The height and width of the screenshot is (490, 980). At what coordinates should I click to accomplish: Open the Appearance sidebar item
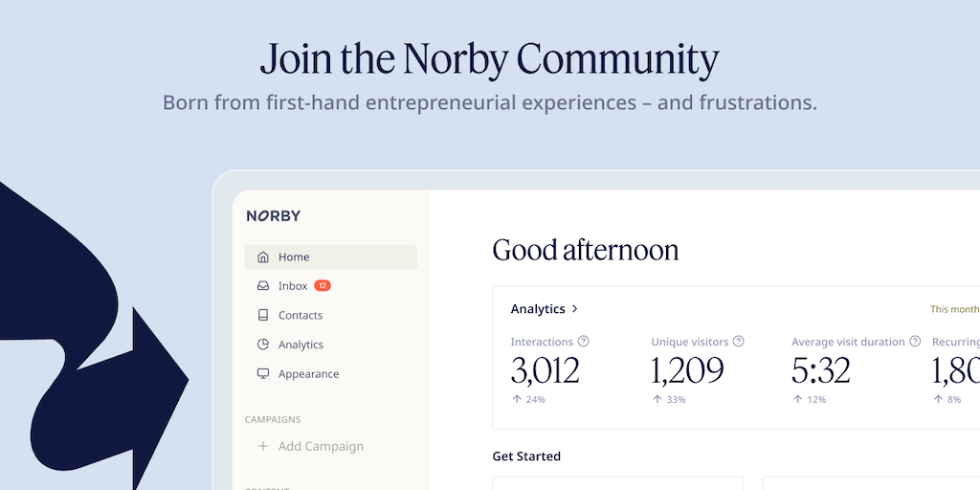point(308,374)
